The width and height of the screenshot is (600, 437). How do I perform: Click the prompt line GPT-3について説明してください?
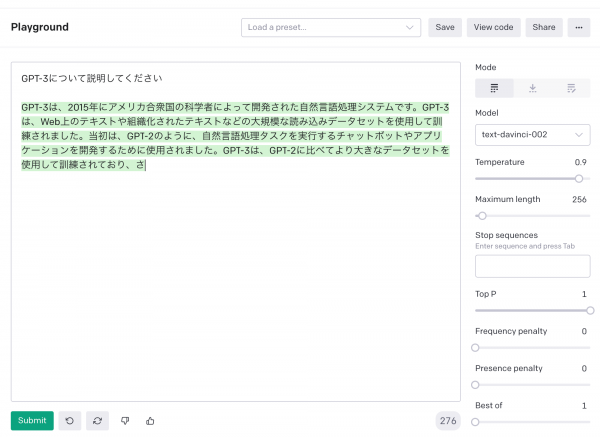click(92, 78)
